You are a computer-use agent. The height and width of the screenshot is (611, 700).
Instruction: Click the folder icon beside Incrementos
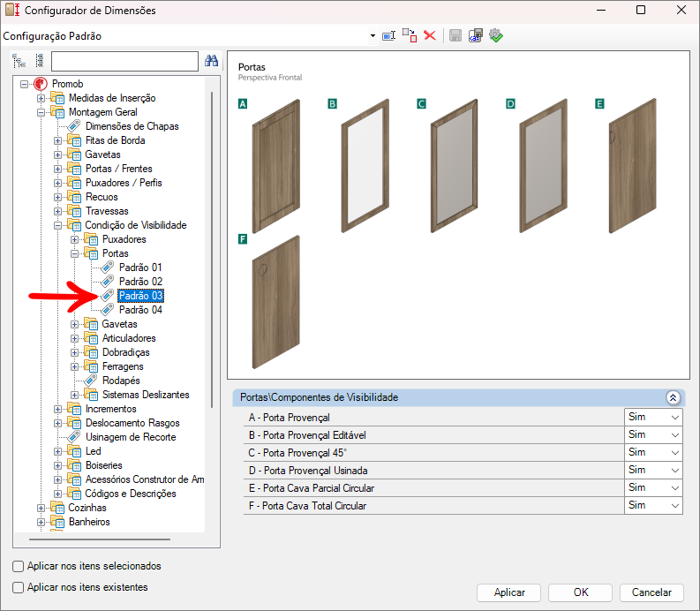pos(73,409)
